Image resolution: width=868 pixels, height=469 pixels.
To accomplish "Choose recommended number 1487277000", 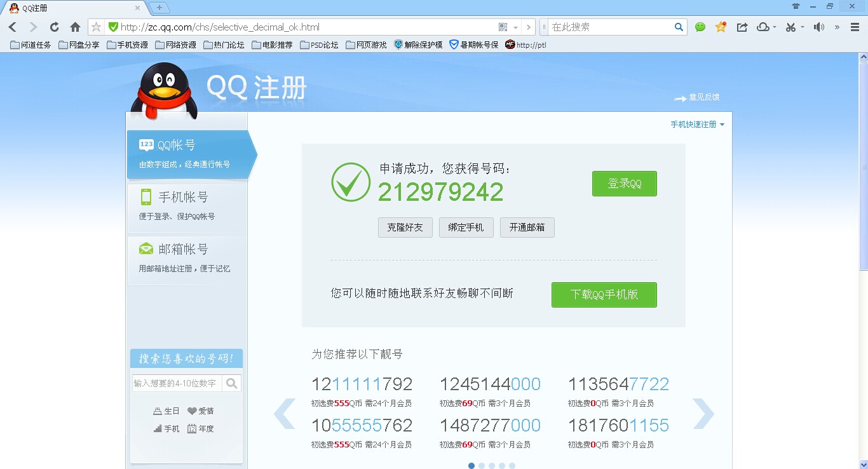I will [x=490, y=425].
